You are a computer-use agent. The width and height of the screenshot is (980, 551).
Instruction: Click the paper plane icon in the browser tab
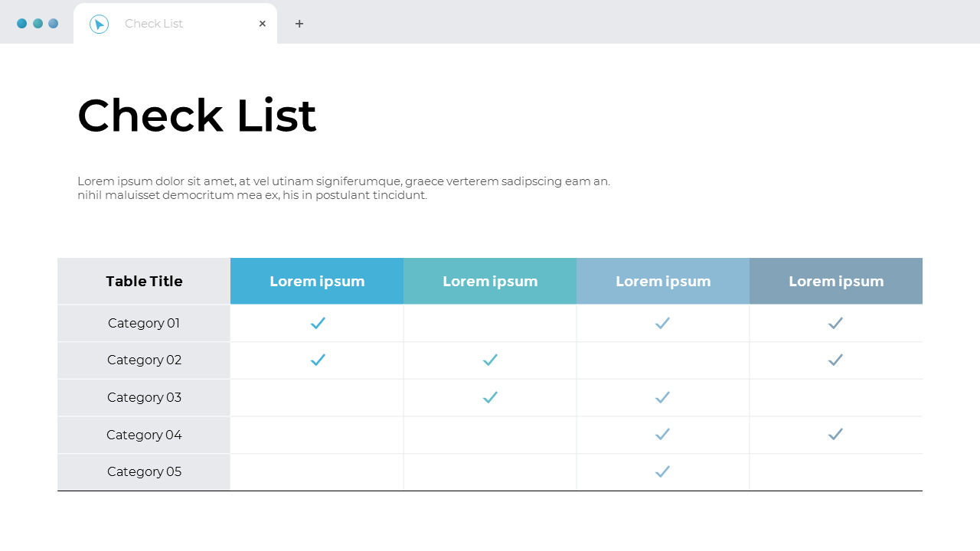(x=99, y=23)
